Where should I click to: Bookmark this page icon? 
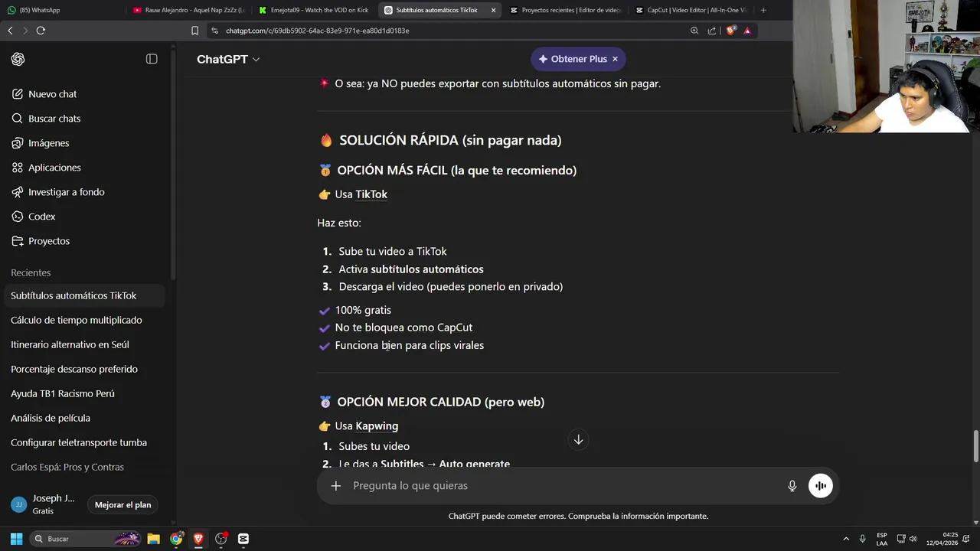coord(195,31)
